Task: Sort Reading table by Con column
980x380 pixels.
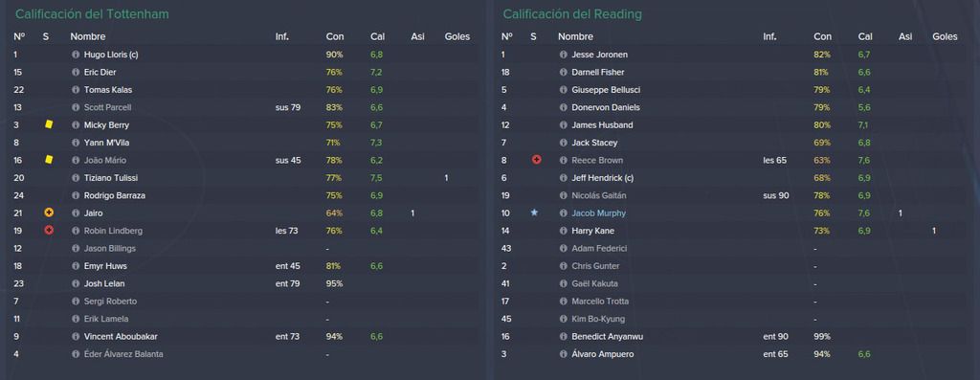Action: pyautogui.click(x=822, y=37)
